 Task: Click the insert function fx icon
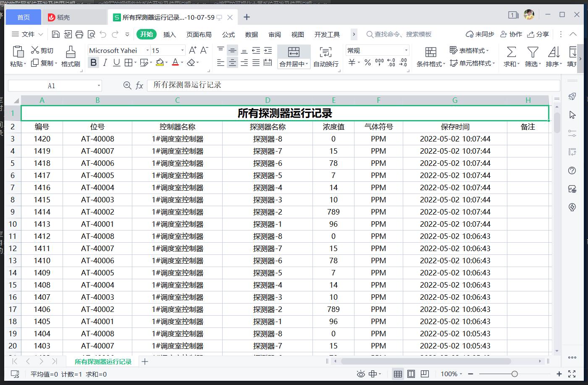click(x=139, y=86)
